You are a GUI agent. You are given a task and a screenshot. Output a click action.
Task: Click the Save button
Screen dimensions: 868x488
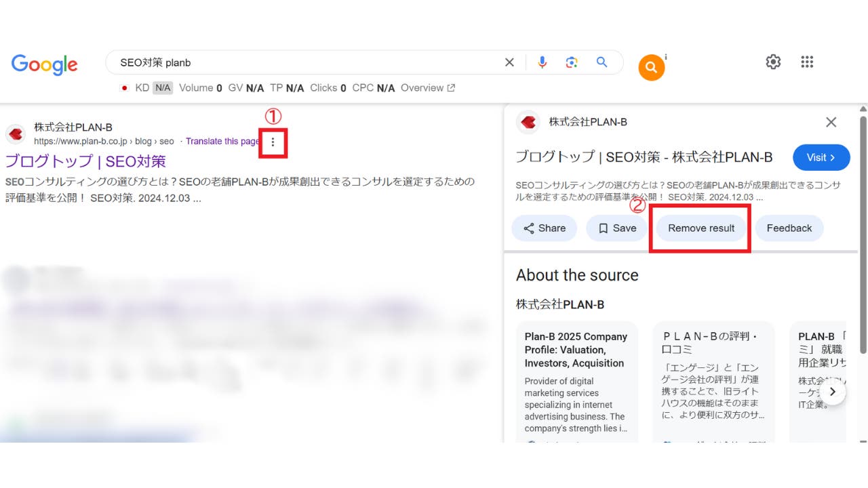(617, 228)
